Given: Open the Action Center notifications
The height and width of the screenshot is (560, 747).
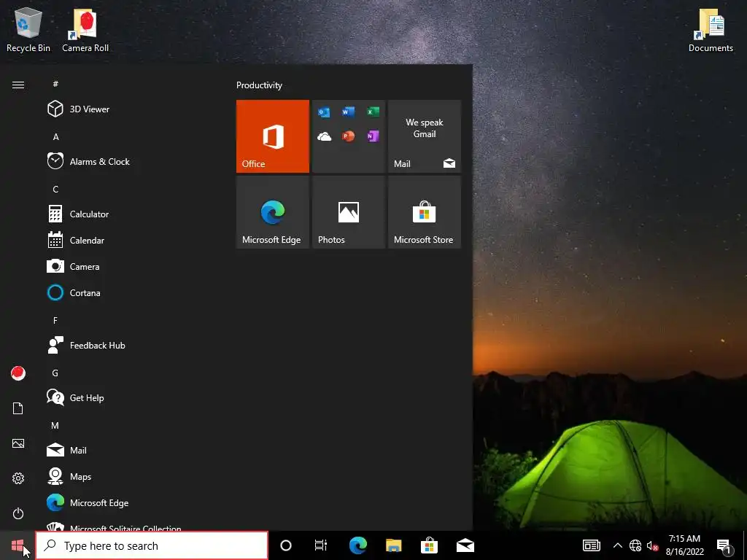Looking at the screenshot, I should click(x=724, y=545).
